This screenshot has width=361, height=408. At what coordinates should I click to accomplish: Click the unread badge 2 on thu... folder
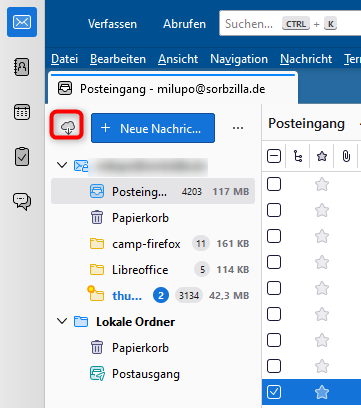(x=161, y=296)
